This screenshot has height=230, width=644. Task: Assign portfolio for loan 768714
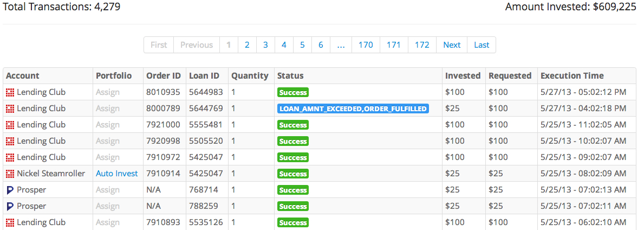pyautogui.click(x=108, y=190)
